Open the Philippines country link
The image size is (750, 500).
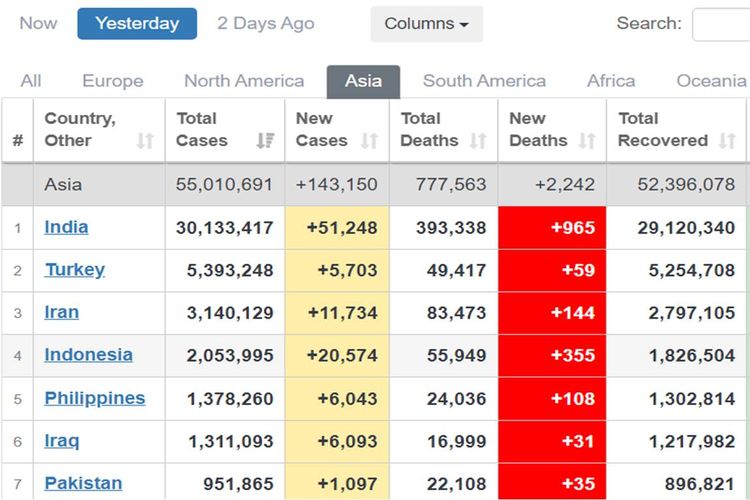click(95, 399)
